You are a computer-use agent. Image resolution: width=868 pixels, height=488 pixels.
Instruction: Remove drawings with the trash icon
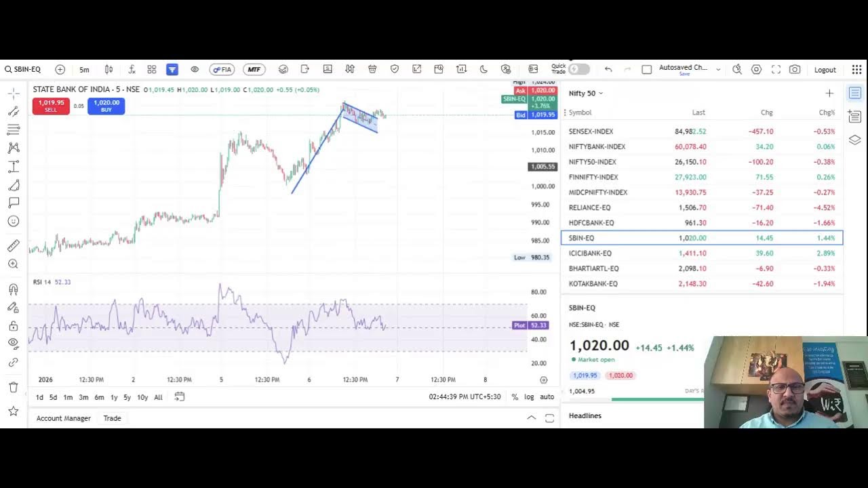(x=14, y=387)
